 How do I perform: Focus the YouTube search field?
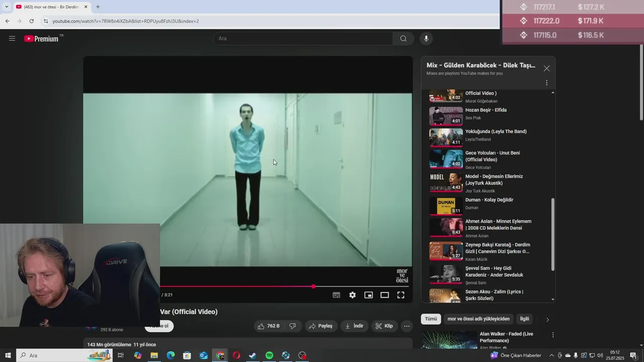point(304,39)
